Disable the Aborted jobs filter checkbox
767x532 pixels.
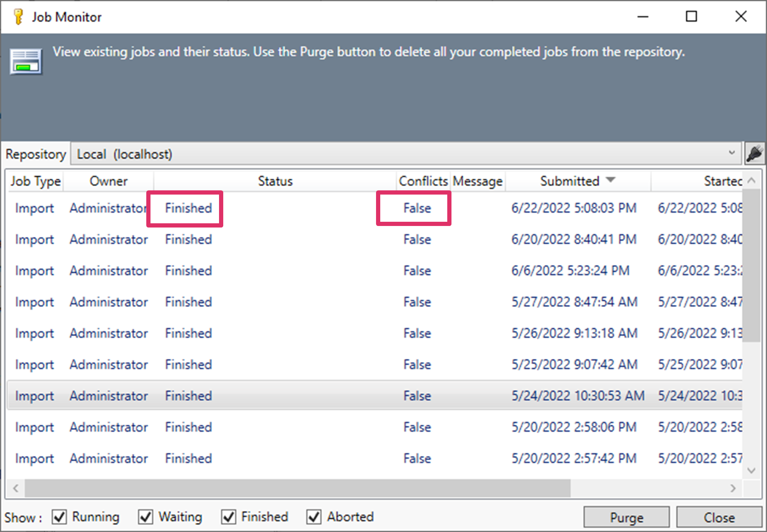pos(314,517)
